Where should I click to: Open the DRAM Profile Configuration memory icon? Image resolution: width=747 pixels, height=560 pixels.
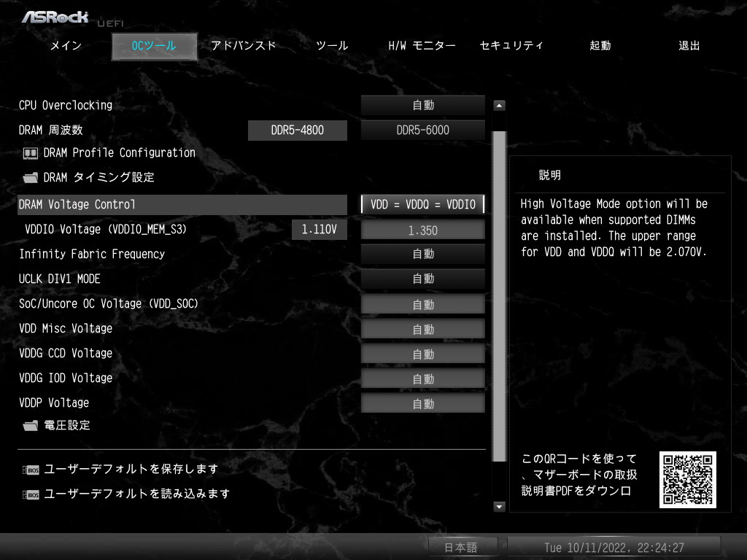(x=31, y=153)
